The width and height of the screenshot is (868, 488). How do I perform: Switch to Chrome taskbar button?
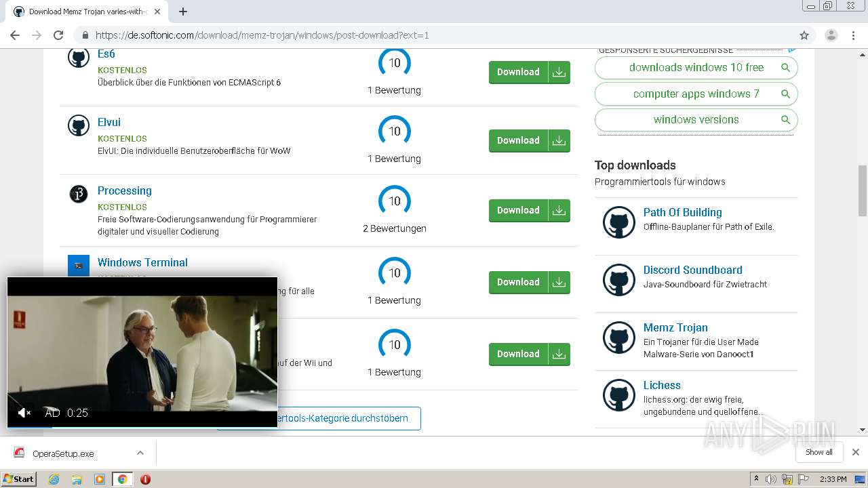122,479
